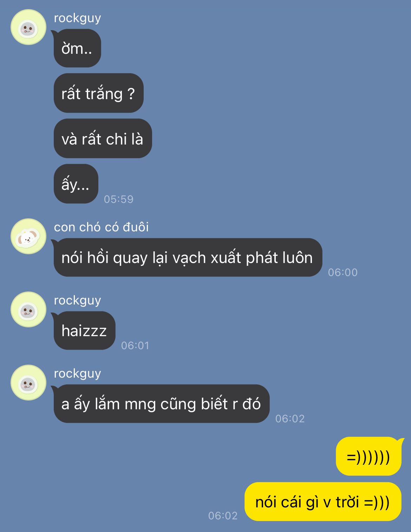Tap the 'rockguy' name above the last received message
The width and height of the screenshot is (411, 532).
(x=77, y=374)
